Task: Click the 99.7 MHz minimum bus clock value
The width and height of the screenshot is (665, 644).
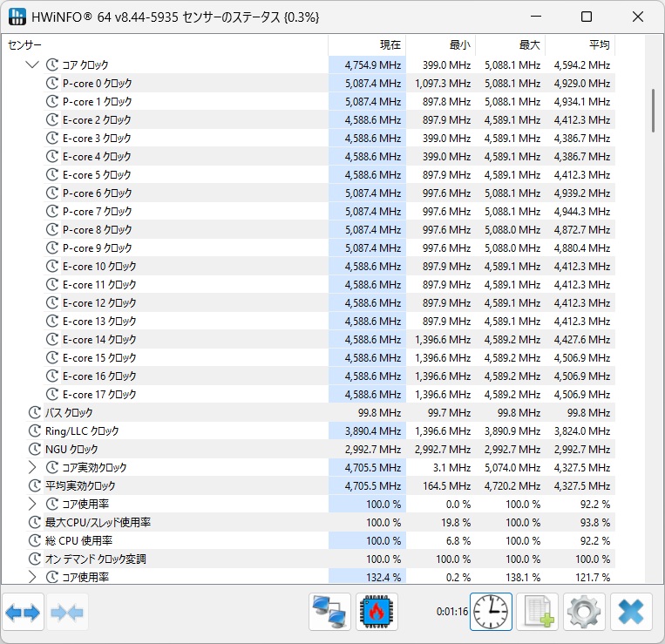Action: coord(449,412)
